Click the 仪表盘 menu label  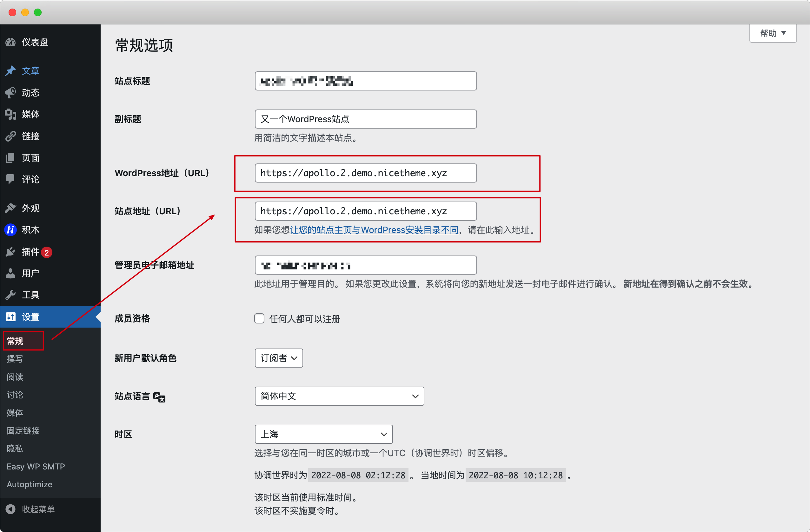click(35, 42)
